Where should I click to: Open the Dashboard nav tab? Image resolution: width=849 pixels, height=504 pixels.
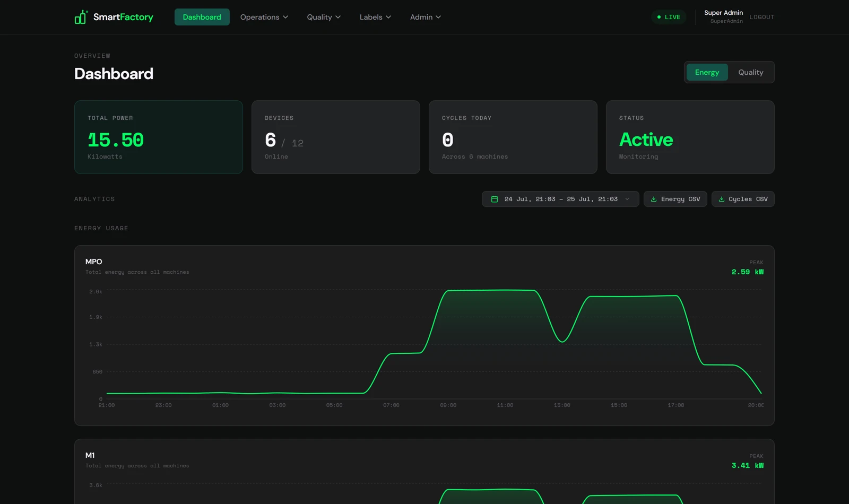click(202, 17)
